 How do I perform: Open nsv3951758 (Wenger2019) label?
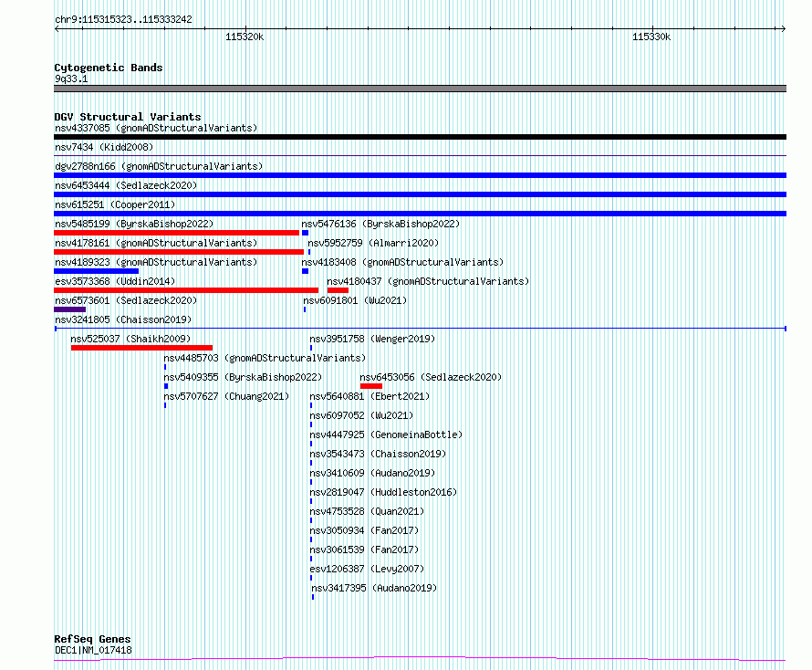pyautogui.click(x=372, y=339)
